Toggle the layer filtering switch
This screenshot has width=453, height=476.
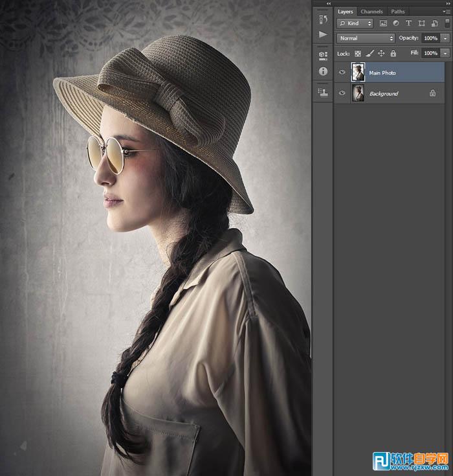pyautogui.click(x=445, y=23)
